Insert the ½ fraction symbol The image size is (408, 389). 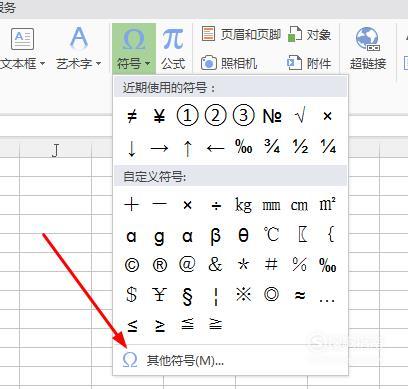click(300, 146)
